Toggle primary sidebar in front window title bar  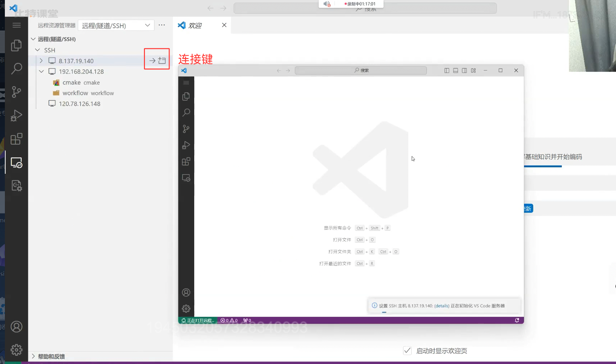pos(447,70)
